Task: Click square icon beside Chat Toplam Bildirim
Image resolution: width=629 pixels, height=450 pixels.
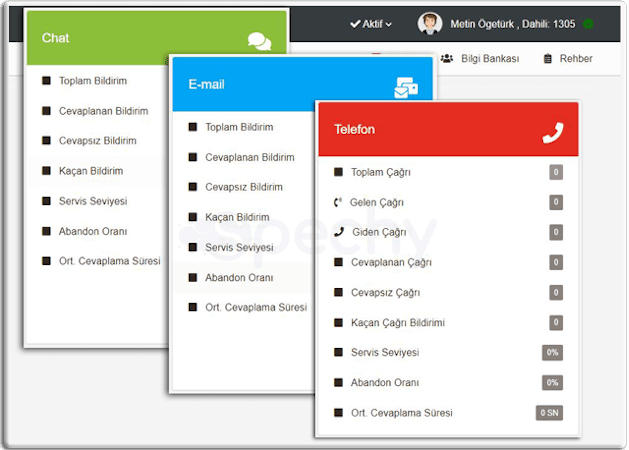Action: click(x=47, y=81)
